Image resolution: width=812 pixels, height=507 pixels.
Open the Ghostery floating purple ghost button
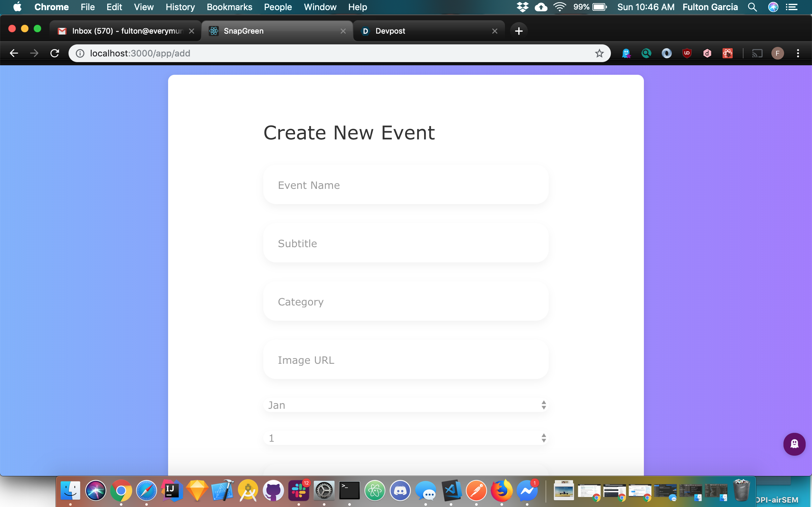pos(794,444)
